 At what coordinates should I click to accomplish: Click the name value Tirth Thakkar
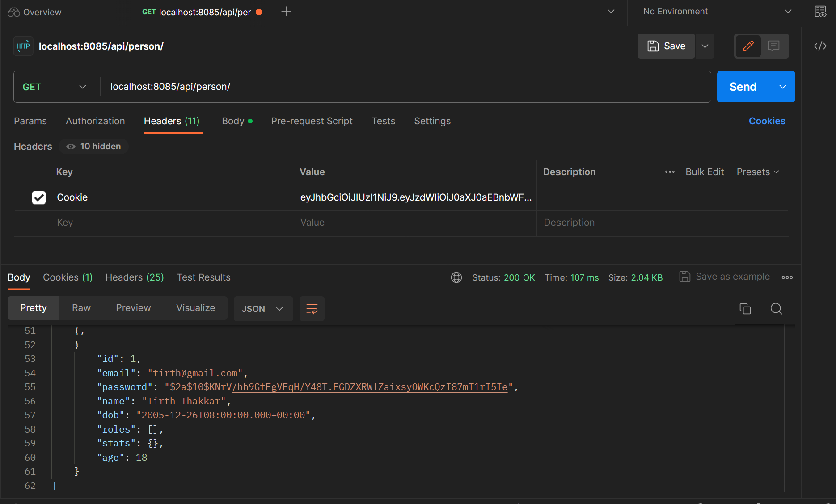coord(184,401)
